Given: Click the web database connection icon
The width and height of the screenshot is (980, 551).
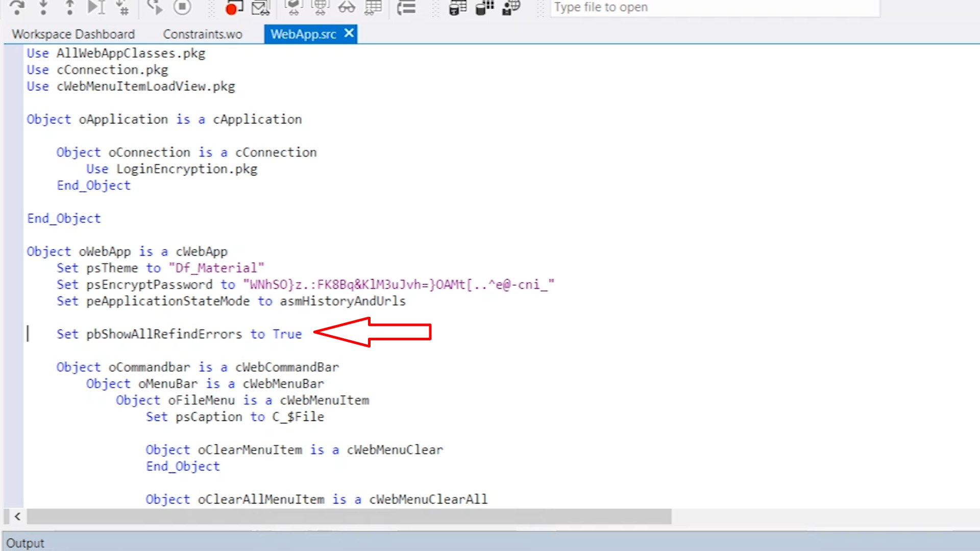Looking at the screenshot, I should click(x=511, y=7).
